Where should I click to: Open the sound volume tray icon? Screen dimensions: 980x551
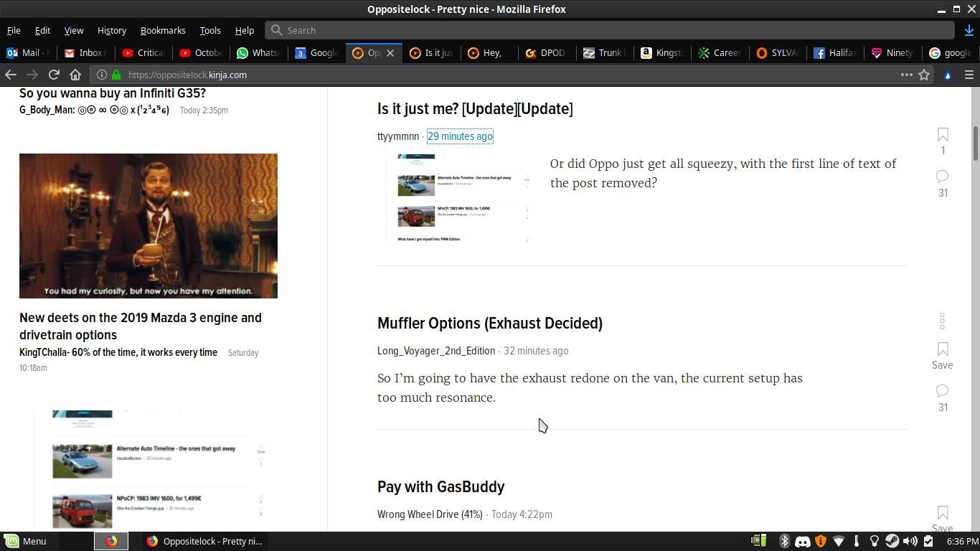910,541
